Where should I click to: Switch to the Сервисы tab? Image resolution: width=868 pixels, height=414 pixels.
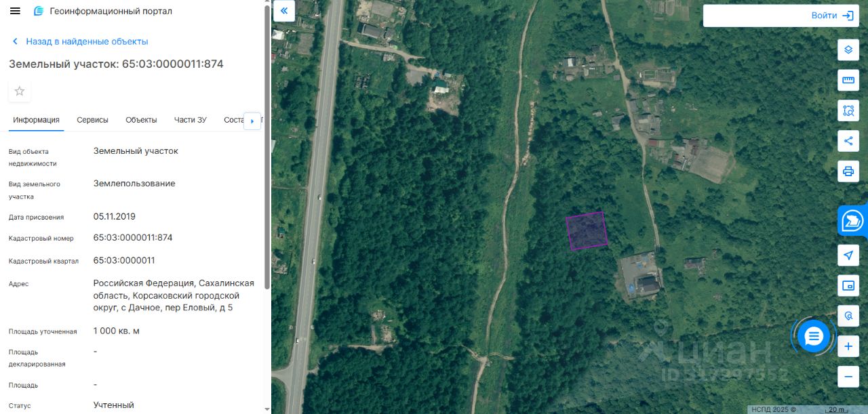[92, 120]
